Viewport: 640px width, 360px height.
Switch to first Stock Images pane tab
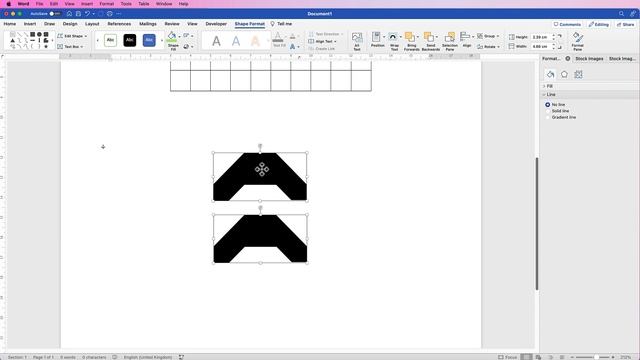click(589, 59)
